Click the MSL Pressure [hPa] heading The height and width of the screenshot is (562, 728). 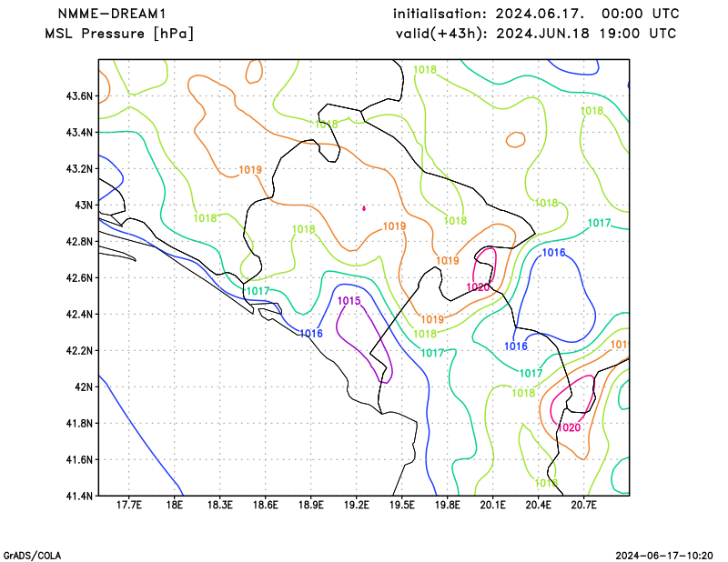[x=119, y=34]
